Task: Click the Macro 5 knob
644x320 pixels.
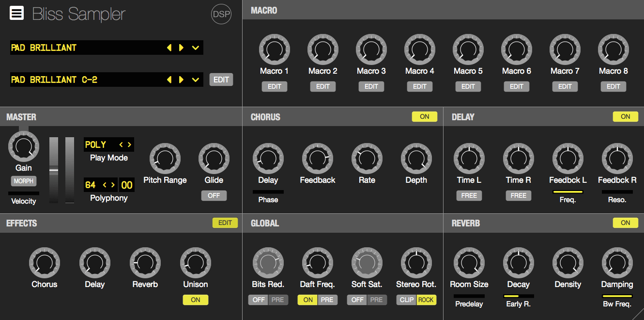Action: point(468,49)
